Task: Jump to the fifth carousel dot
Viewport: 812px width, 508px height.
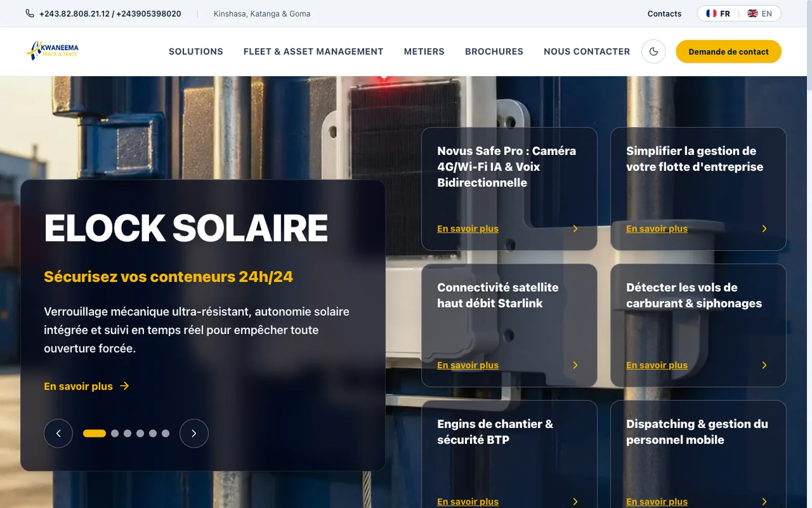Action: point(153,433)
